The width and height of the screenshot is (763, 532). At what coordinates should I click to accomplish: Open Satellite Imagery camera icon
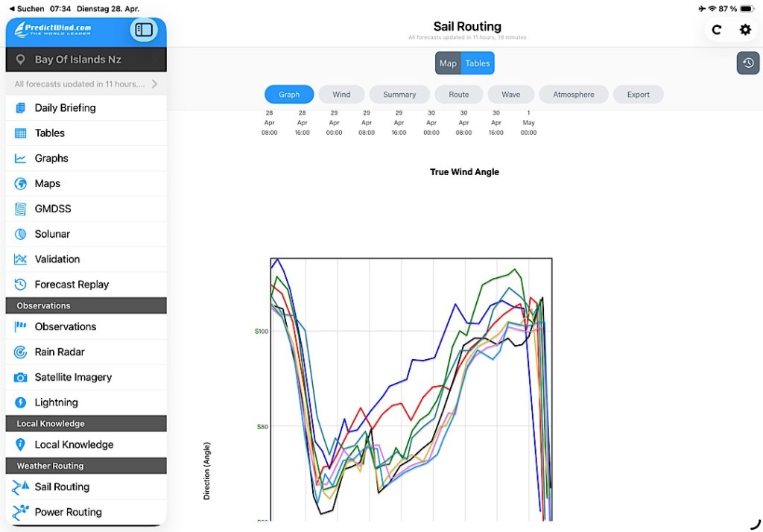[21, 377]
